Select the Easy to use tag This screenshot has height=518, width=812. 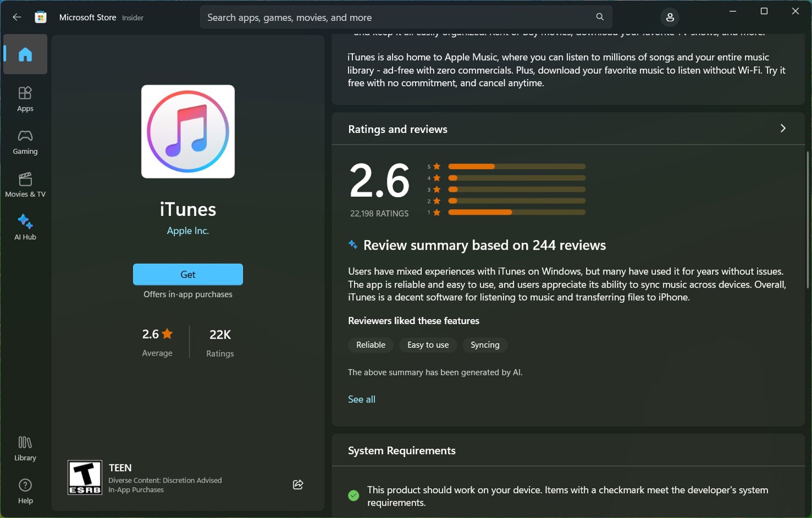428,345
